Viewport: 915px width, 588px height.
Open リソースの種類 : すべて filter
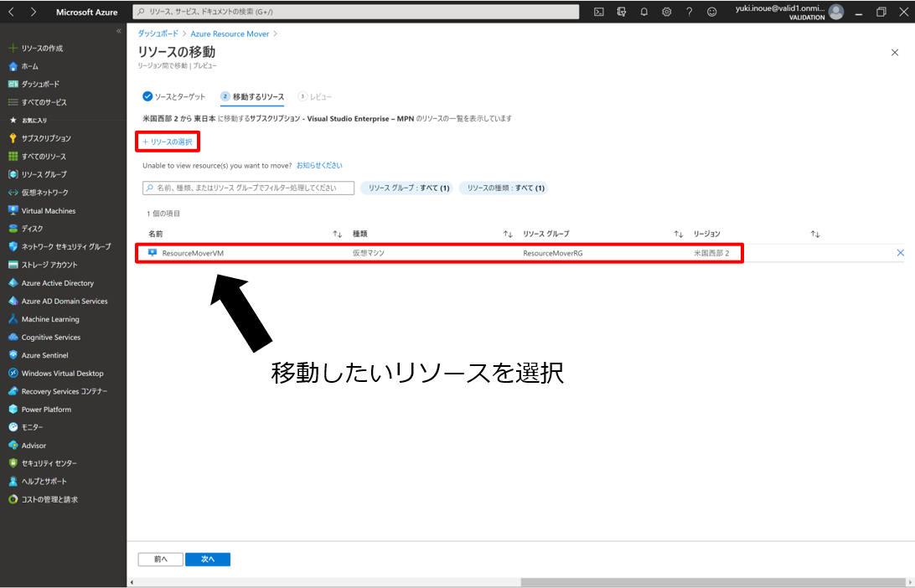[504, 188]
